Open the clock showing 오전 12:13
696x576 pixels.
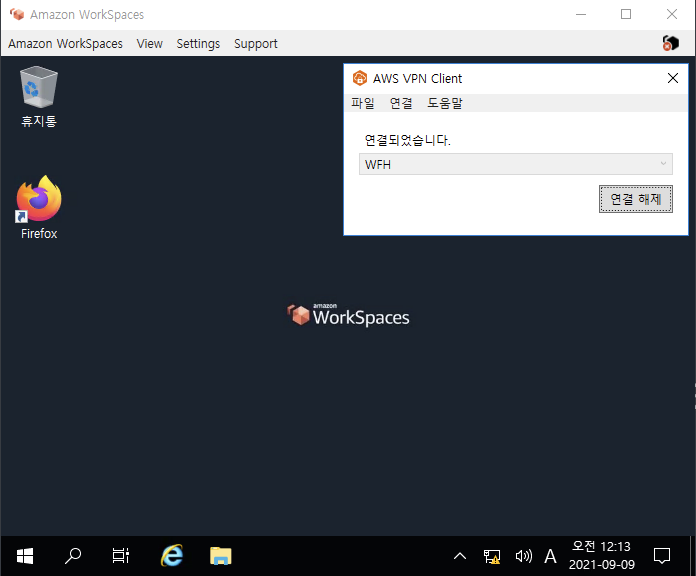[x=601, y=555]
